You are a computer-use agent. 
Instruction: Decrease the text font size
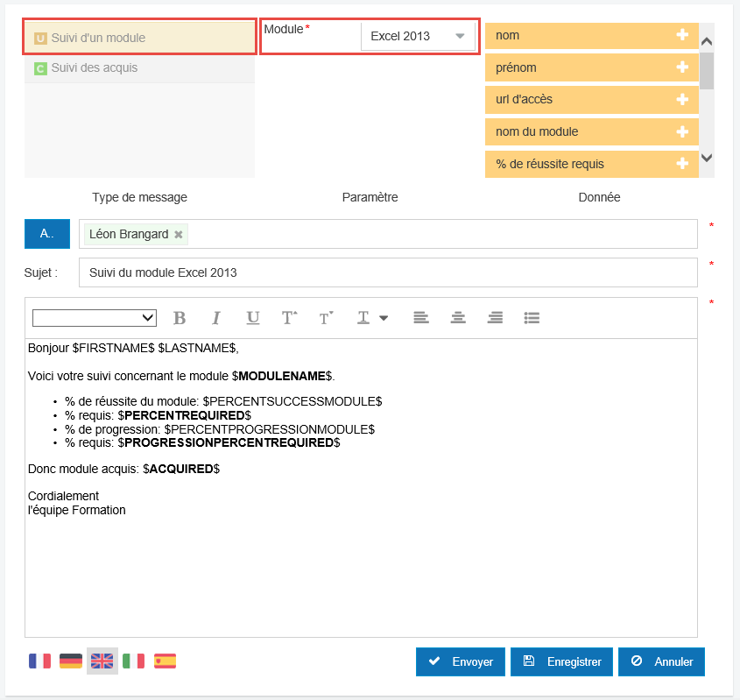326,317
